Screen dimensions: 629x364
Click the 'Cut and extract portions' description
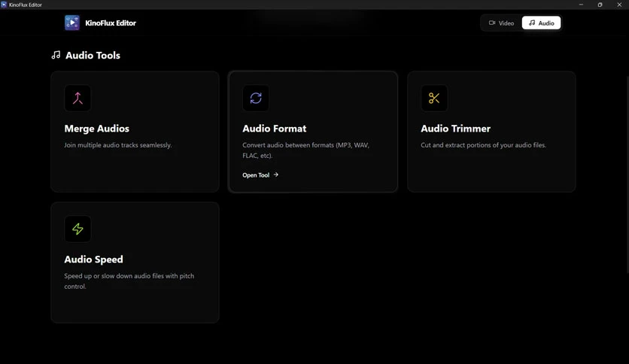(x=483, y=145)
